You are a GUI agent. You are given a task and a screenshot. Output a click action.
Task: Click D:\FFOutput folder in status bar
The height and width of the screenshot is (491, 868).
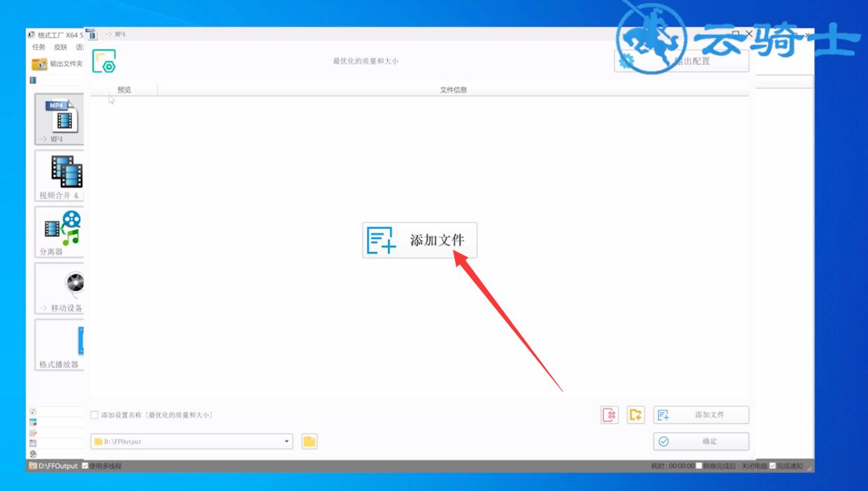(53, 466)
